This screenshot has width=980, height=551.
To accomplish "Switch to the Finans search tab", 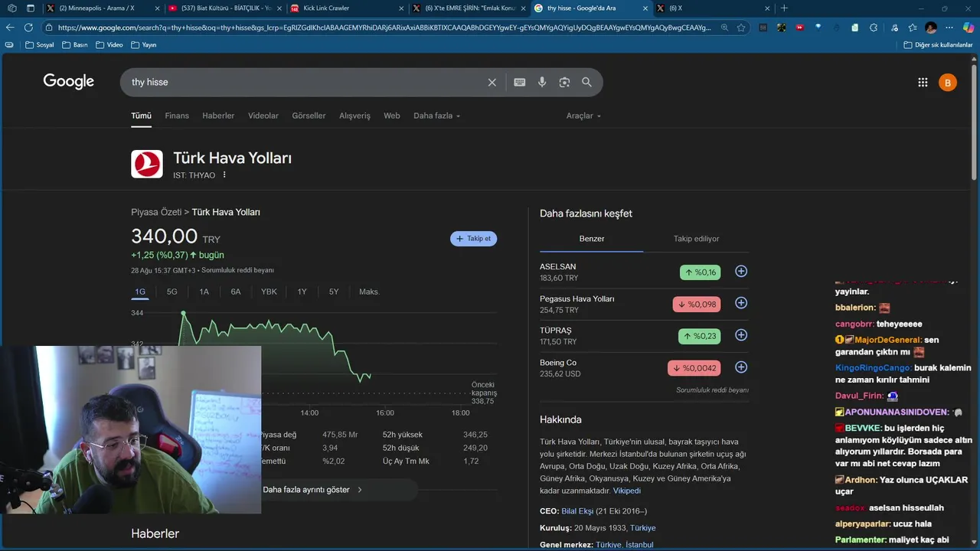I will [177, 116].
